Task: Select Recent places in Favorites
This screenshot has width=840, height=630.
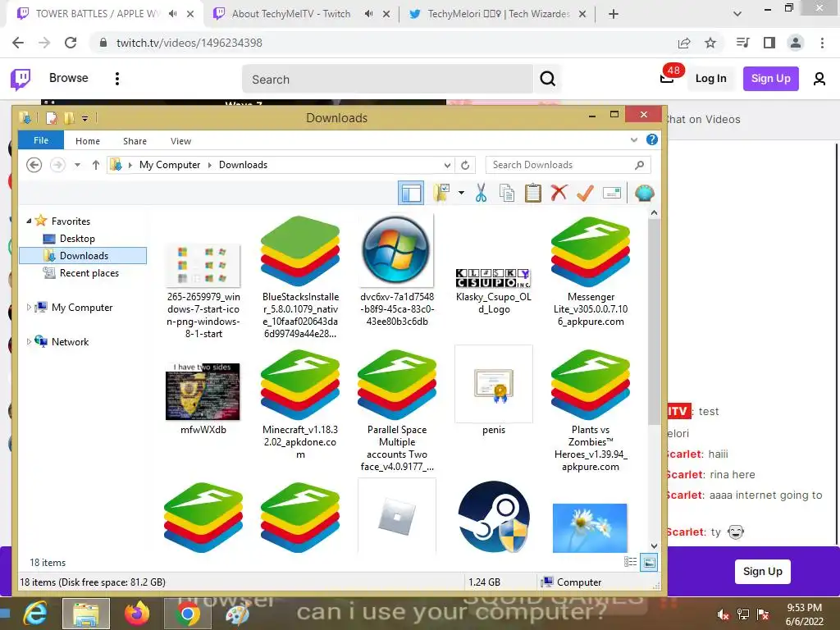Action: tap(89, 273)
